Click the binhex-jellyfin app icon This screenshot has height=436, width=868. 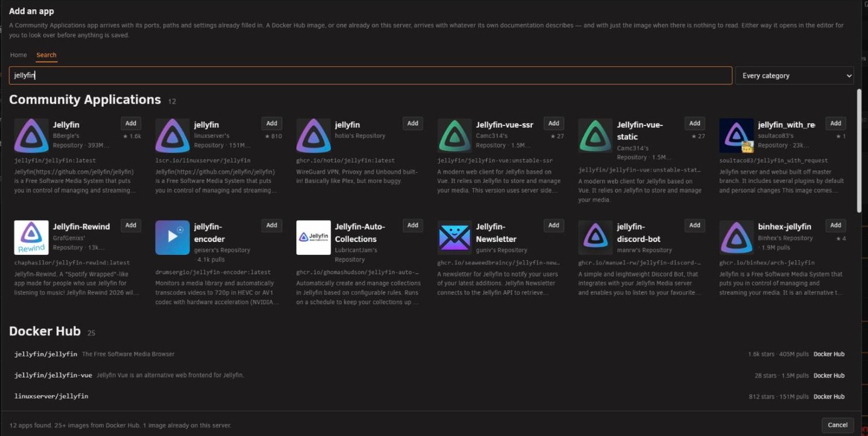click(737, 237)
